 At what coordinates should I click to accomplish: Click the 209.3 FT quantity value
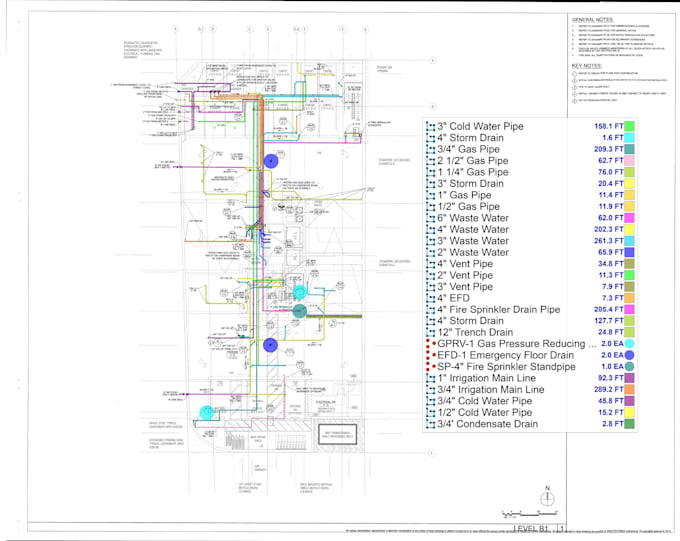[608, 149]
